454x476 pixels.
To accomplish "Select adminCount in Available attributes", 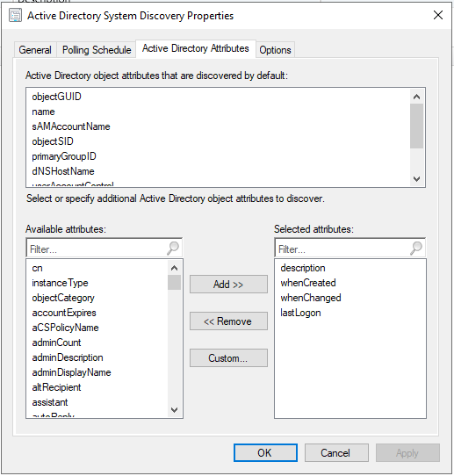I will (56, 343).
